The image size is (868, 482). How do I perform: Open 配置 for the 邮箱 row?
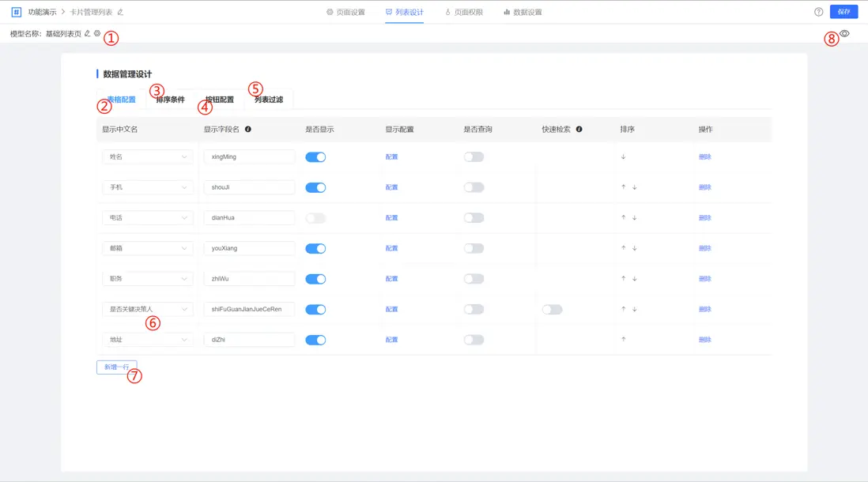(391, 248)
